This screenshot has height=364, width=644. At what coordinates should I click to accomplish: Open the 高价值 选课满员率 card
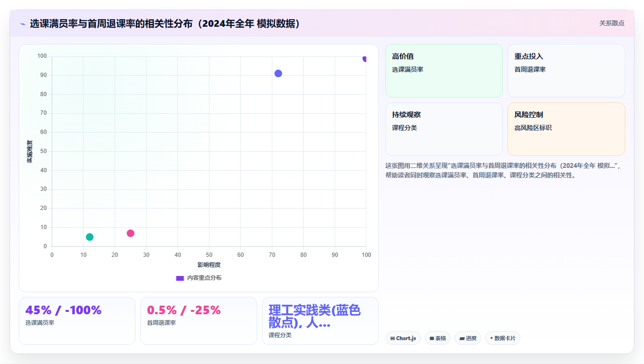click(x=444, y=71)
